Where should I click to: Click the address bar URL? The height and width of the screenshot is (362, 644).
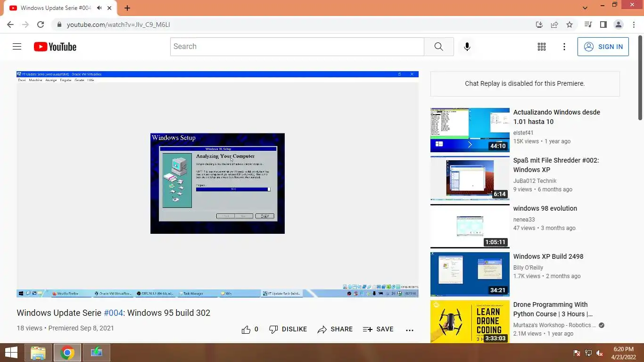118,25
